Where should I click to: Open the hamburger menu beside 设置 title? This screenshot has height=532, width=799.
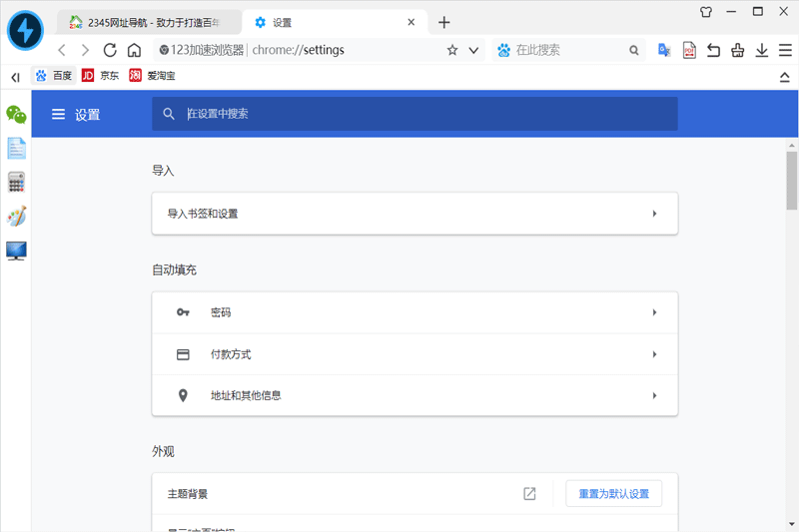tap(58, 114)
